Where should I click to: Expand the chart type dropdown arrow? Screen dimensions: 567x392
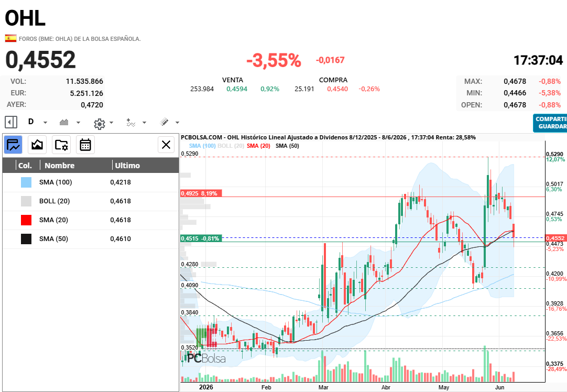pyautogui.click(x=78, y=123)
